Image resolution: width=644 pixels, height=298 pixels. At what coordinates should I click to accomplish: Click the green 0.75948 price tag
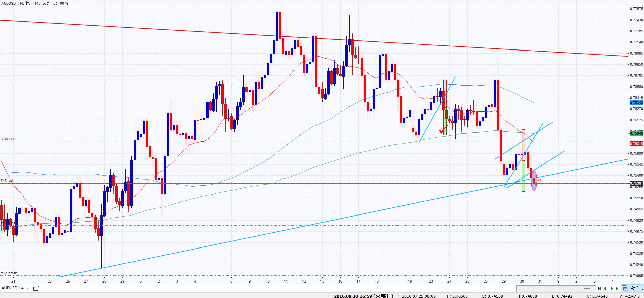coord(636,133)
